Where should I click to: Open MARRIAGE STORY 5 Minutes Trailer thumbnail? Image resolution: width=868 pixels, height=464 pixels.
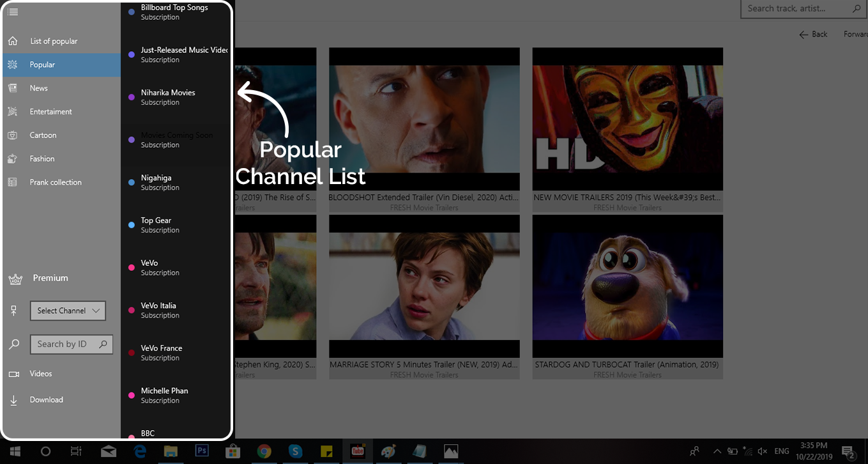(424, 286)
